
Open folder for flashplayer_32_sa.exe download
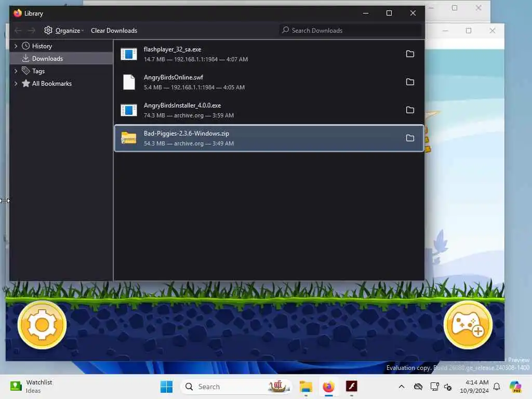coord(410,54)
